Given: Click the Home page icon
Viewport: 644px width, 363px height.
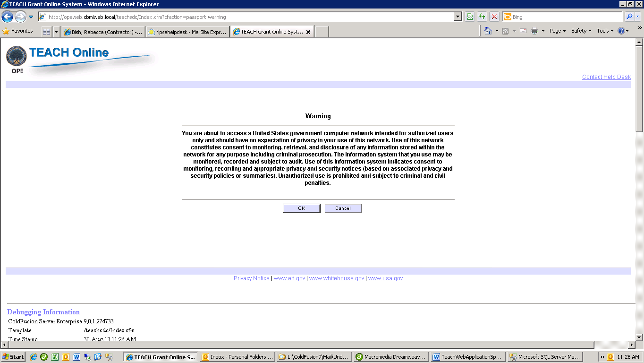Looking at the screenshot, I should [x=488, y=31].
